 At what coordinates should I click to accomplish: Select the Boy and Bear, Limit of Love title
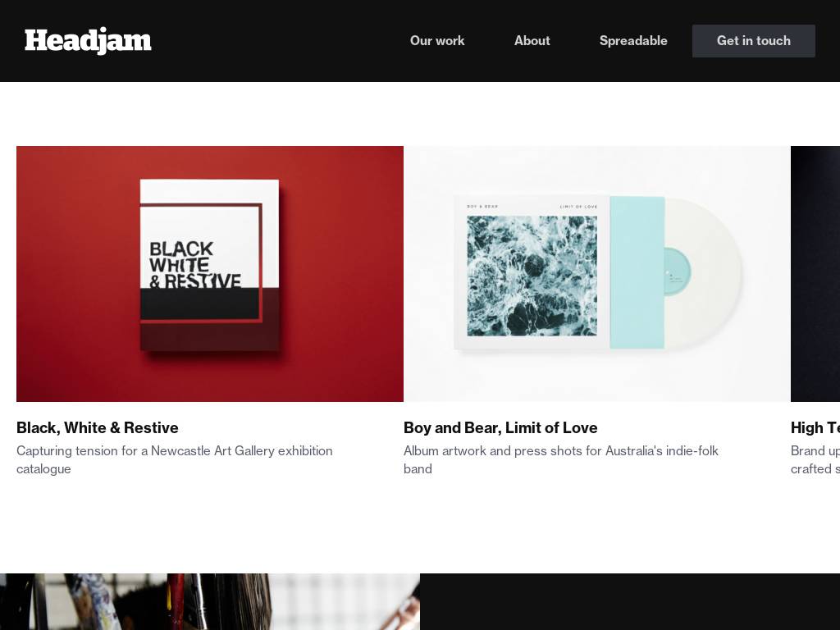(500, 427)
